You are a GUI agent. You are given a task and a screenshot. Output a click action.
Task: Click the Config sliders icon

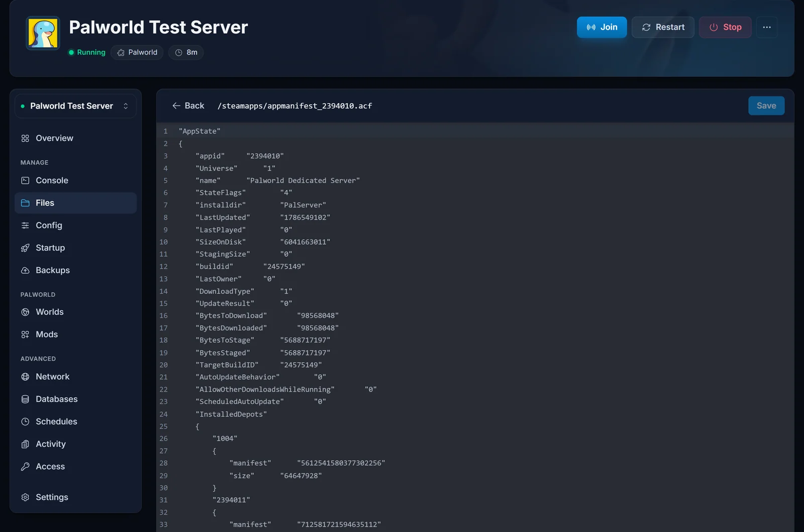click(25, 226)
